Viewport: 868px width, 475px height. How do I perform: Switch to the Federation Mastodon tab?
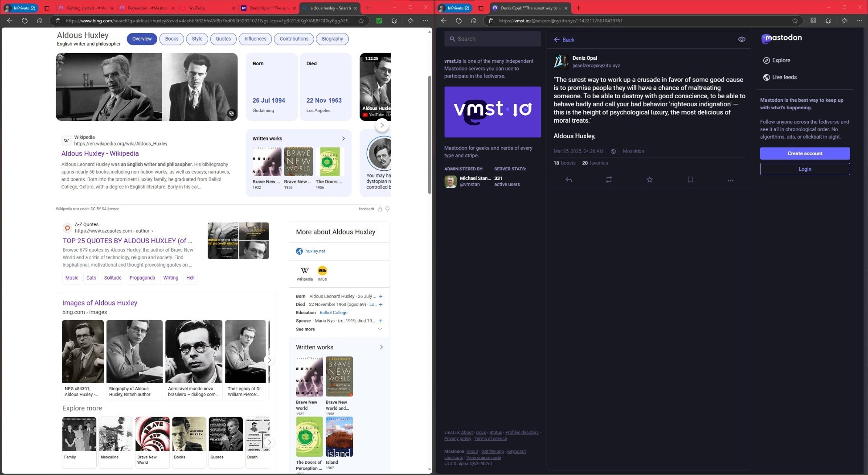(x=148, y=8)
